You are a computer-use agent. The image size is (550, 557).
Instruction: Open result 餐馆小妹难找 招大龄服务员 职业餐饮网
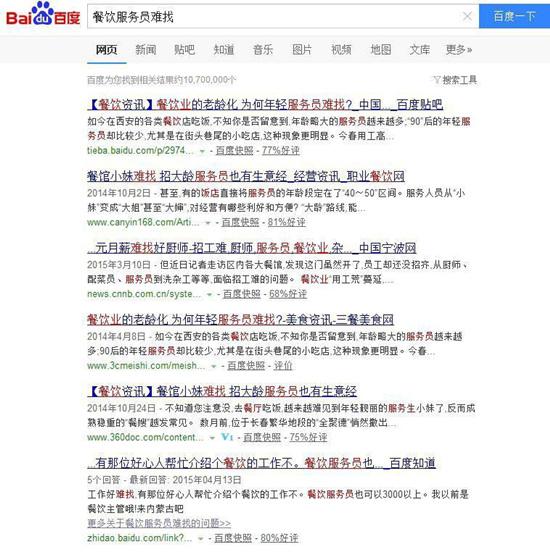[x=246, y=176]
